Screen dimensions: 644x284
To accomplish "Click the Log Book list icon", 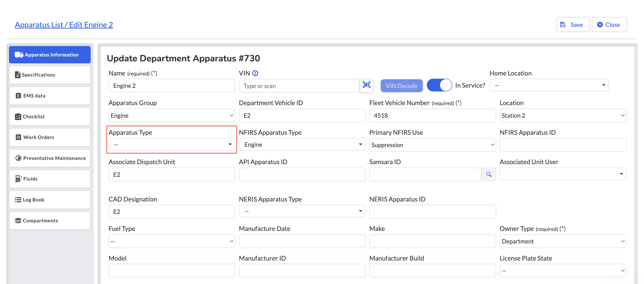I will 18,200.
